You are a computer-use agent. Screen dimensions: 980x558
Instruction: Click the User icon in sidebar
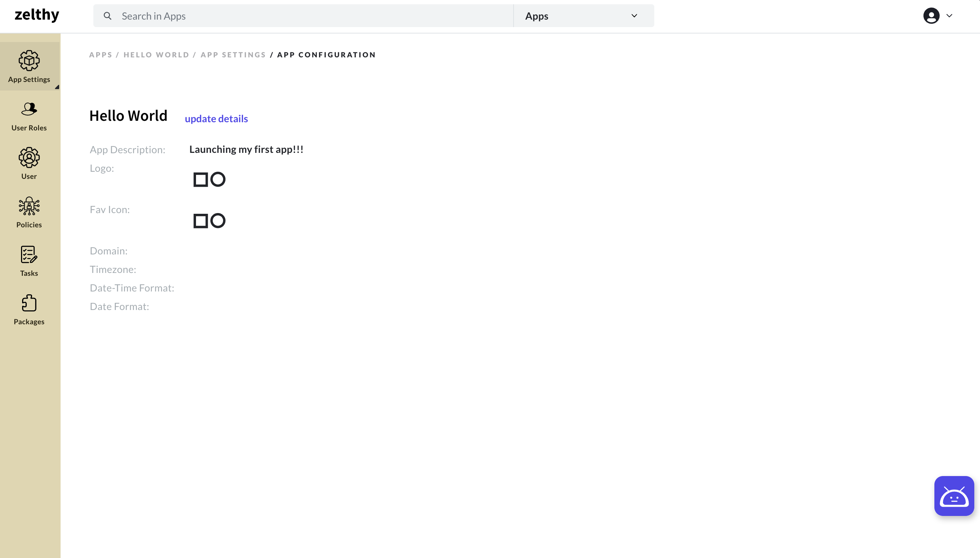[x=29, y=163]
